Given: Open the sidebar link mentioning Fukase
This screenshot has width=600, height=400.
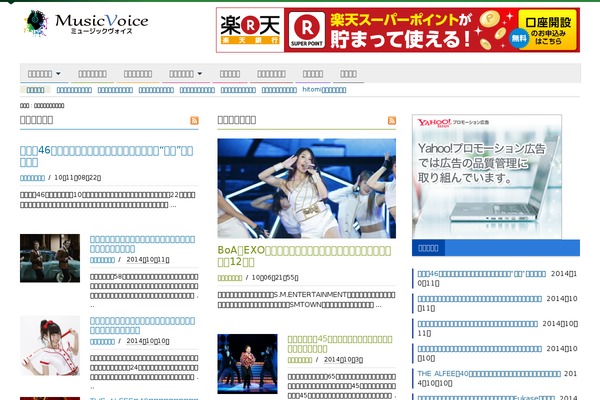Looking at the screenshot, I should click(x=486, y=397).
